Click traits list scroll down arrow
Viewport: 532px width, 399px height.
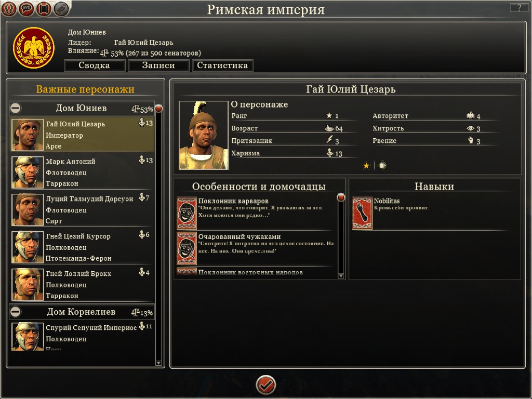[341, 275]
